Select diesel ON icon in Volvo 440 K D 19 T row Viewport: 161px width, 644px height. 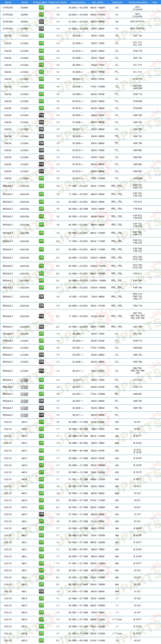(41, 514)
